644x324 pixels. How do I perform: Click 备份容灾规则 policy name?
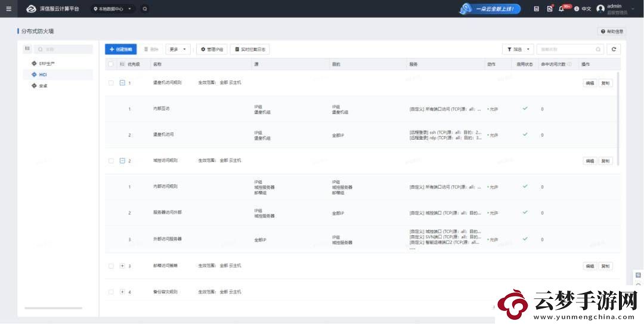point(166,292)
